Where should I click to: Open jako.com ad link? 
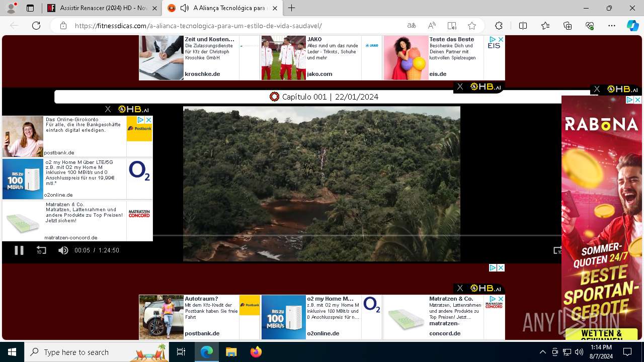(x=319, y=74)
